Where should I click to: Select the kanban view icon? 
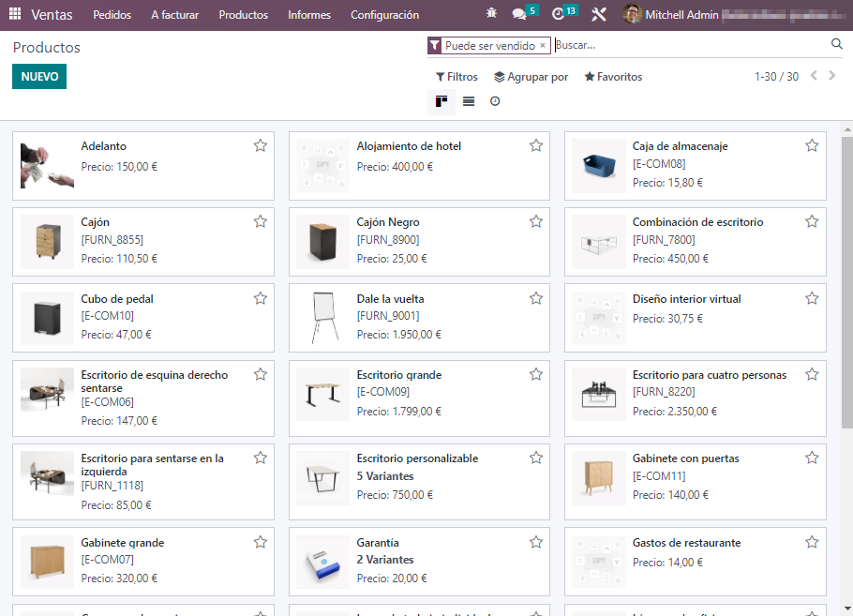pyautogui.click(x=441, y=101)
